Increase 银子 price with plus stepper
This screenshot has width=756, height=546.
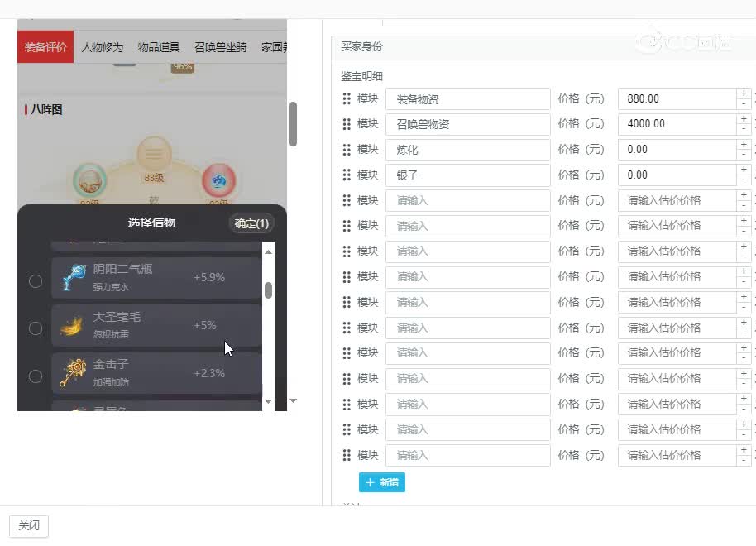click(x=744, y=170)
